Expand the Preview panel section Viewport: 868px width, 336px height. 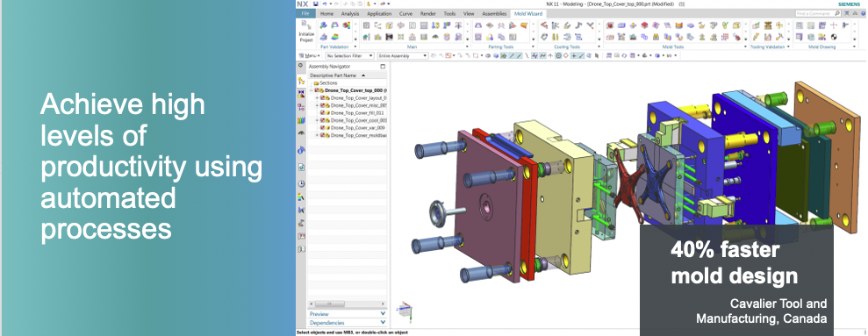click(x=347, y=314)
